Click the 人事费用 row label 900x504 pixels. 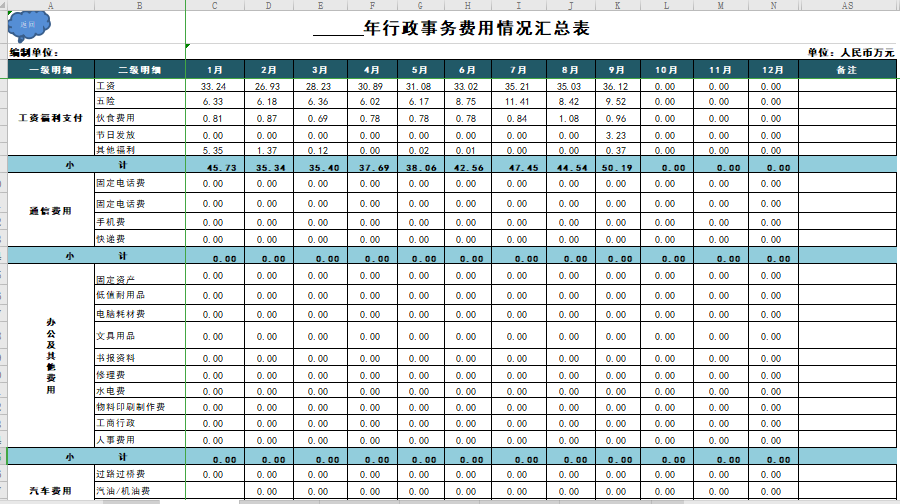tap(139, 440)
